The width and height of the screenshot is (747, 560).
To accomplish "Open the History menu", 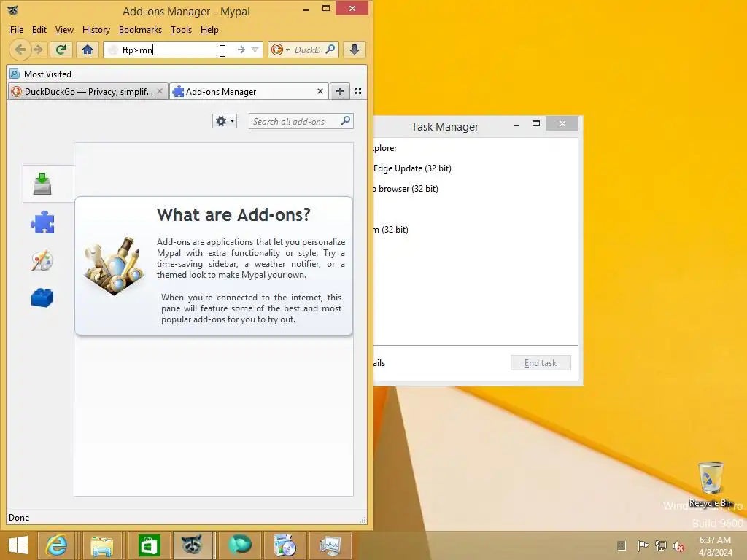I will coord(96,29).
